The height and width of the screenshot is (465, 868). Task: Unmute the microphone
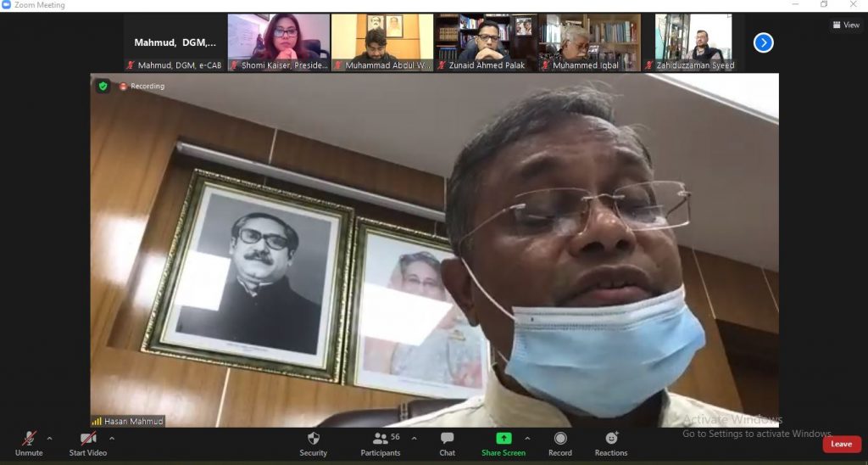point(29,439)
